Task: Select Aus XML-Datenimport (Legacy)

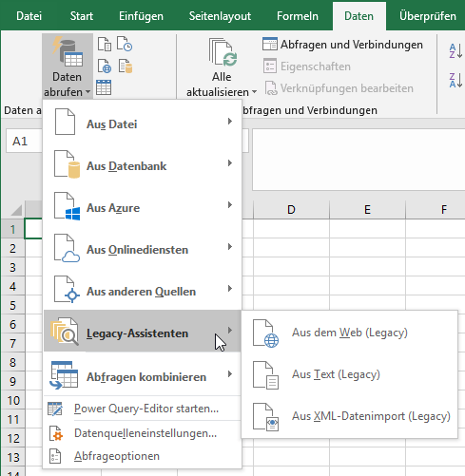Action: pos(350,416)
